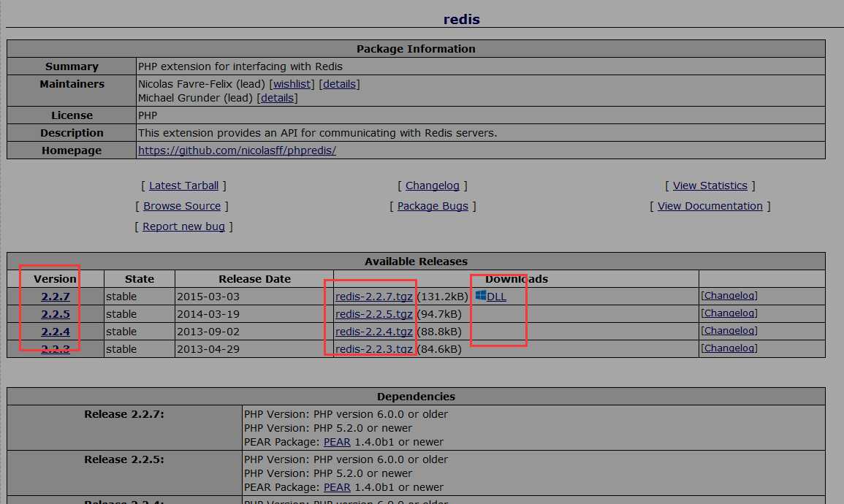
Task: Open View Statistics link
Action: [x=710, y=186]
